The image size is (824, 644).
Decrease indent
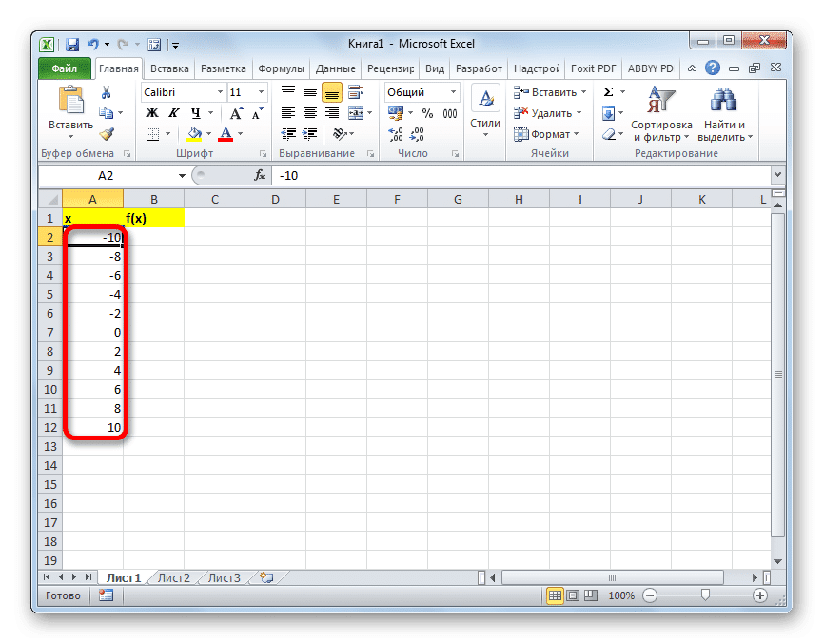point(288,134)
